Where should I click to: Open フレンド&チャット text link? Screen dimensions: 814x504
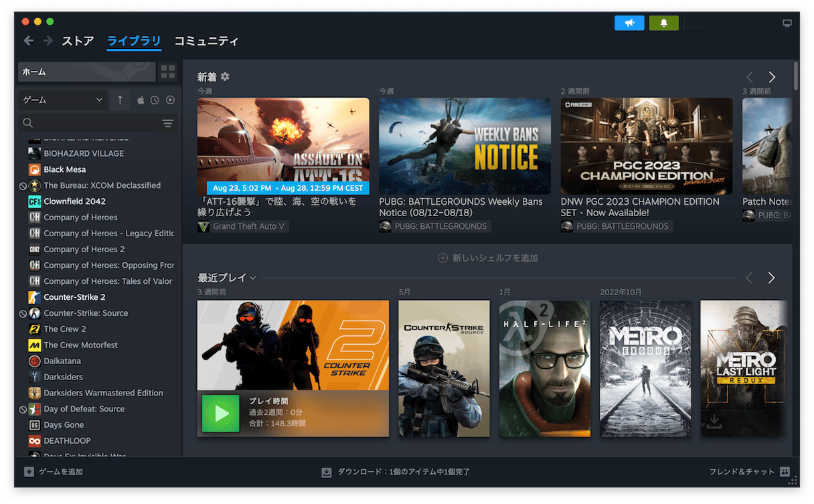(742, 472)
